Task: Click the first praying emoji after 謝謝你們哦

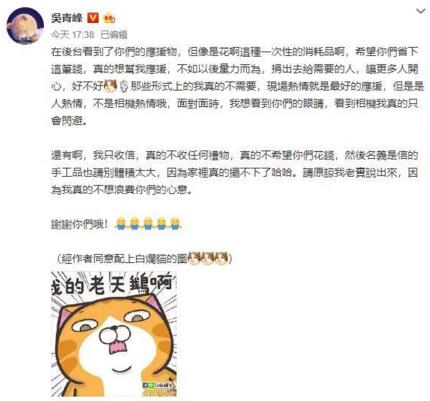Action: click(x=121, y=223)
